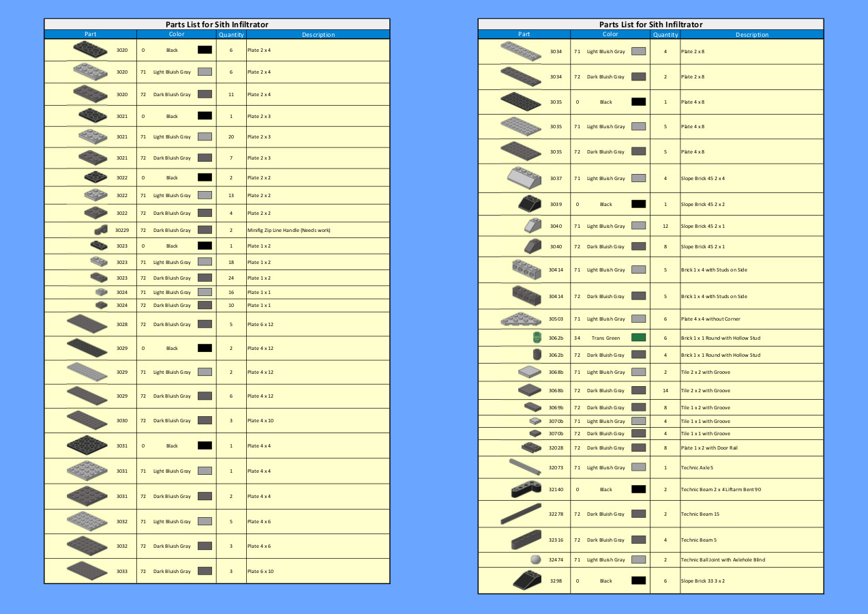Select the 'Part' column header on the first page
This screenshot has width=868, height=614.
[x=91, y=34]
